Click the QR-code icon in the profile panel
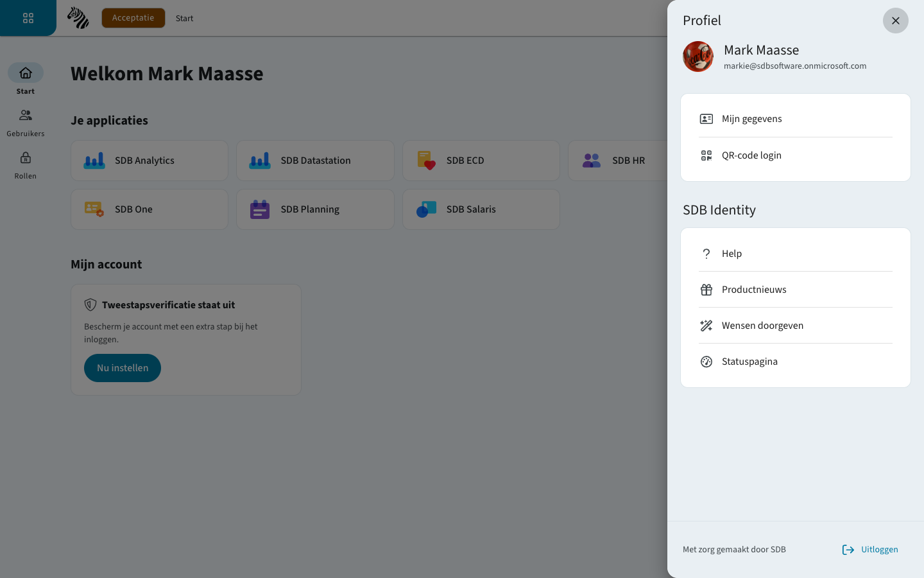924x578 pixels. (x=706, y=155)
